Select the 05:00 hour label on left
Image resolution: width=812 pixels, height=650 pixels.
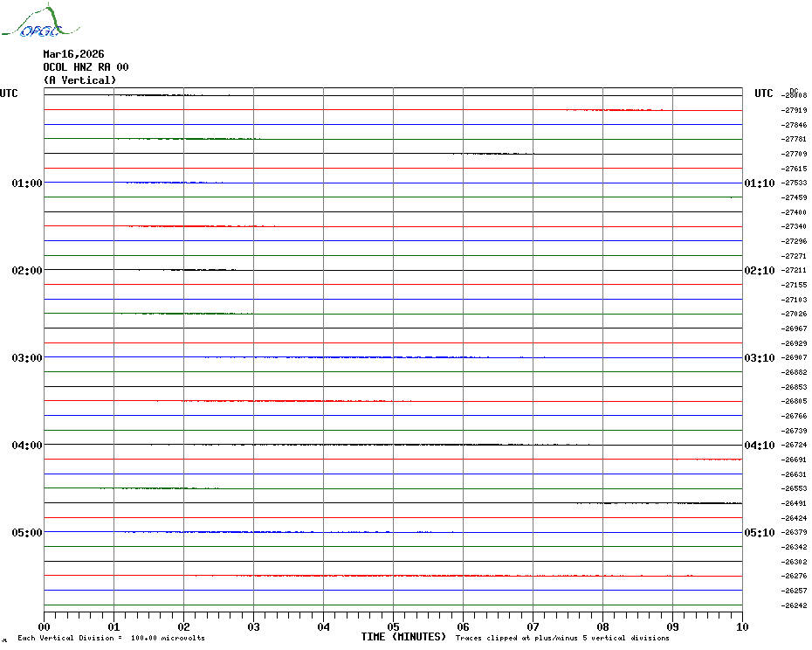pos(26,532)
